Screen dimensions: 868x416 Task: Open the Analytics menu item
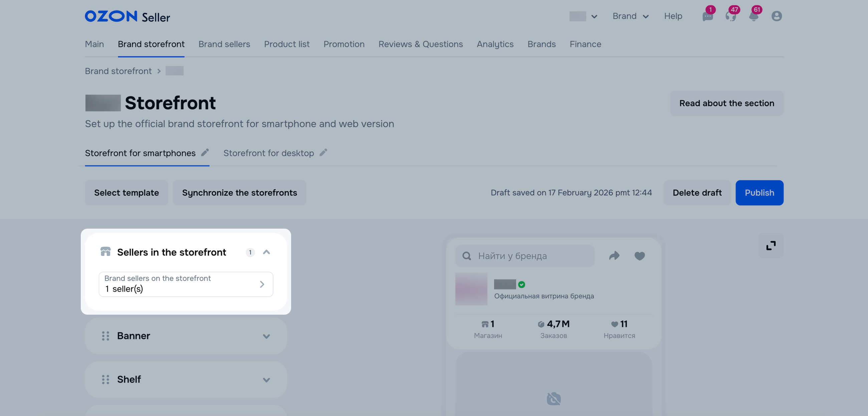[495, 44]
